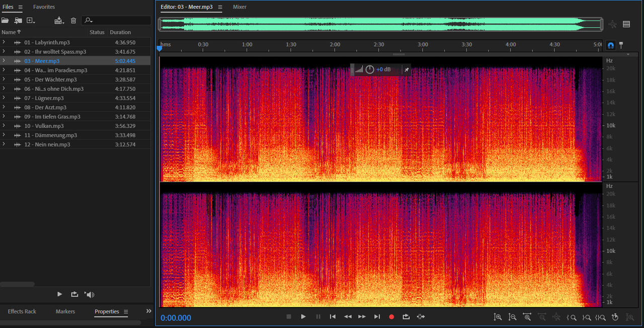Image resolution: width=644 pixels, height=328 pixels.
Task: Click the main transport Play button
Action: pyautogui.click(x=303, y=316)
